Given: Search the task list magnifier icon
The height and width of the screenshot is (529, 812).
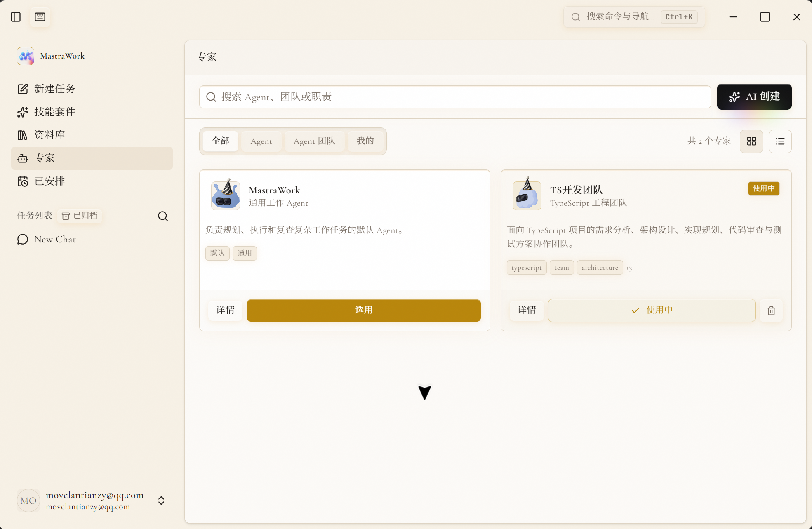Looking at the screenshot, I should pyautogui.click(x=163, y=216).
